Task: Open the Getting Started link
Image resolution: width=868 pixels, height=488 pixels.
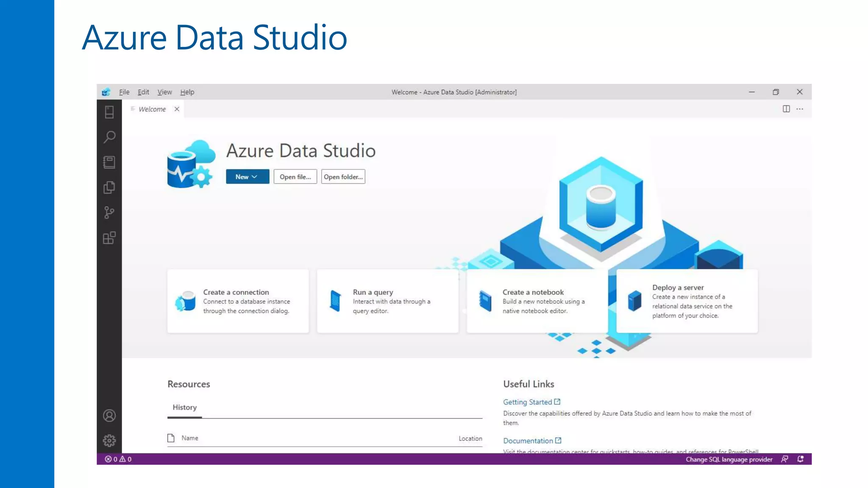Action: (527, 402)
